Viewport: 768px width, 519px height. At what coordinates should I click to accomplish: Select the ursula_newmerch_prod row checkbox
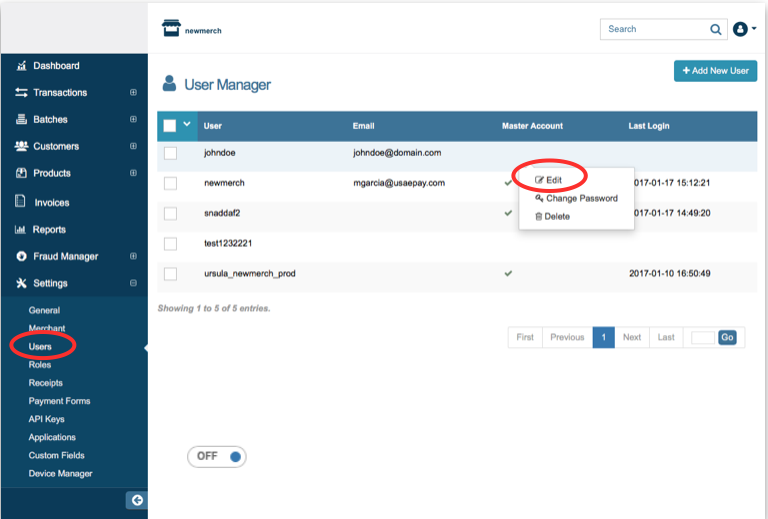[x=170, y=273]
